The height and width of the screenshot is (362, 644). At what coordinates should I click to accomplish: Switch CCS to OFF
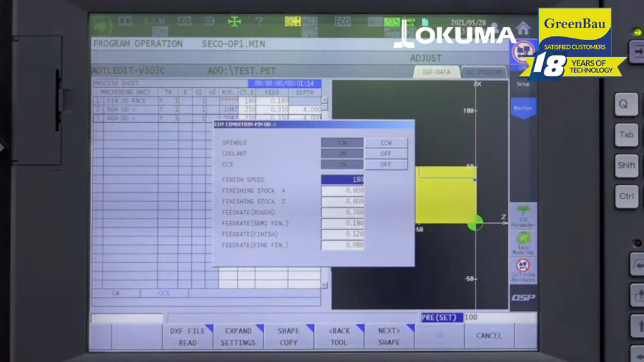point(386,165)
